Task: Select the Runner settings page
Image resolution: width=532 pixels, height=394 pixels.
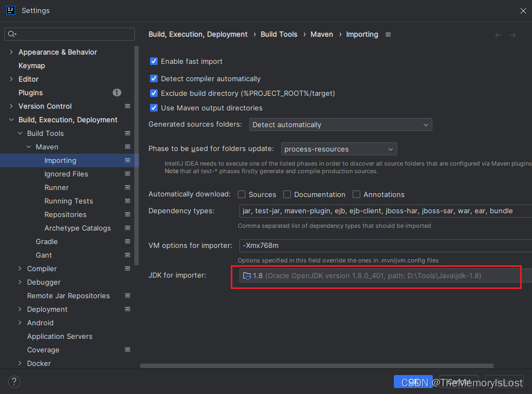Action: point(56,187)
